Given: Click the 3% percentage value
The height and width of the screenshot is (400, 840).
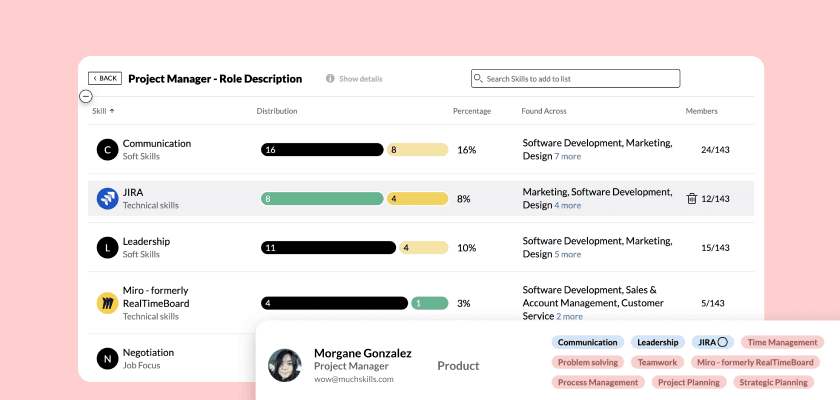Looking at the screenshot, I should click(464, 303).
